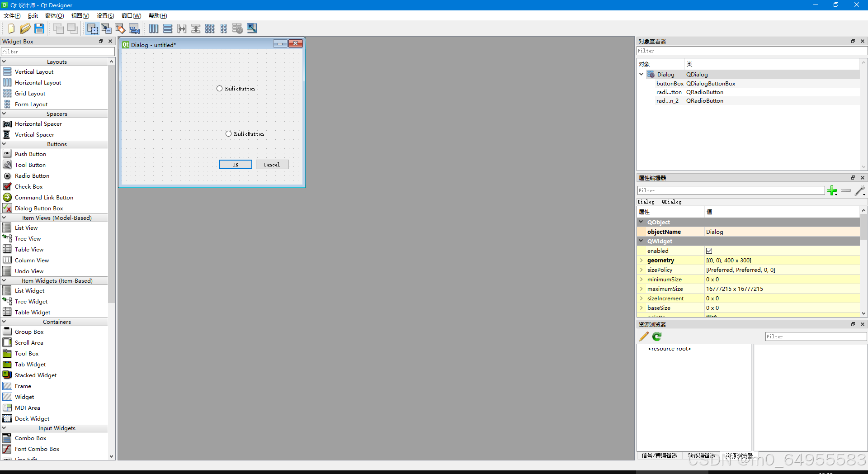Select the lower RadioButton on the form
This screenshot has width=868, height=474.
(x=245, y=134)
